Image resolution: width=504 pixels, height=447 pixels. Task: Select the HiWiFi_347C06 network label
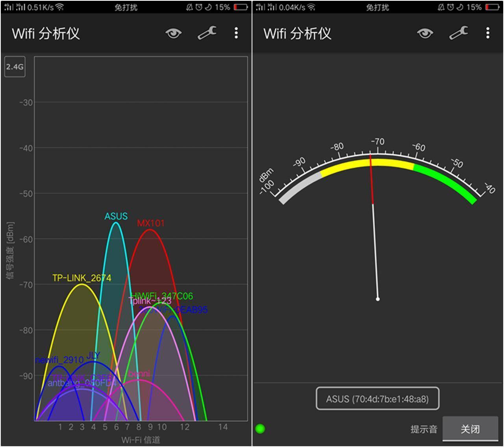pyautogui.click(x=162, y=296)
